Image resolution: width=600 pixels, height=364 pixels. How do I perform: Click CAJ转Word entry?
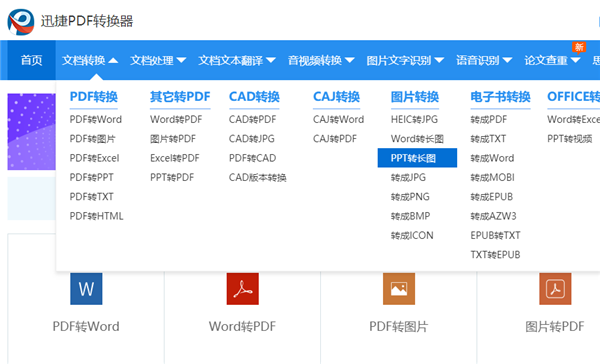[339, 119]
